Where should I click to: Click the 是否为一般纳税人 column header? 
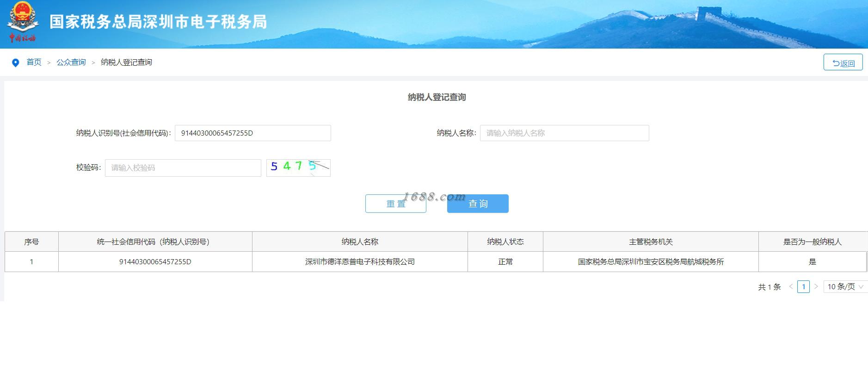click(813, 242)
